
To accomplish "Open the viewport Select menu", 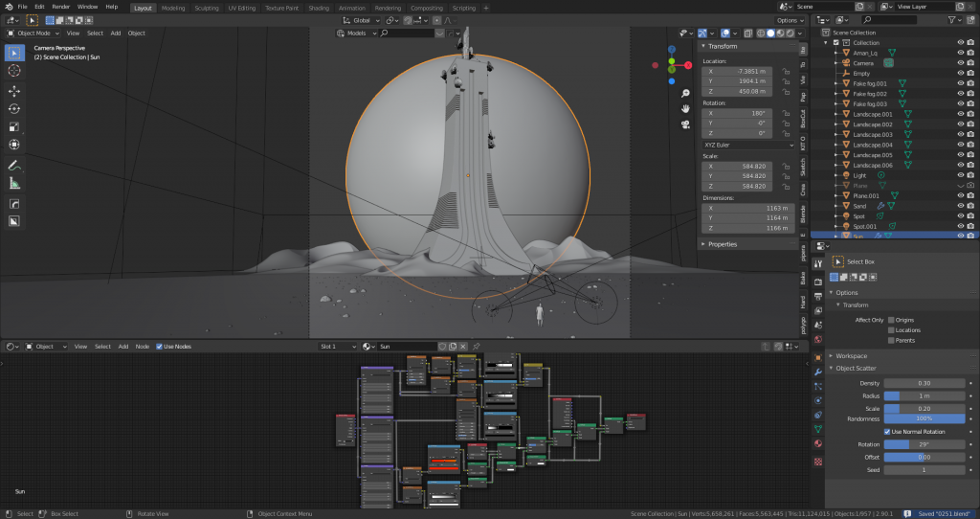I will [95, 34].
